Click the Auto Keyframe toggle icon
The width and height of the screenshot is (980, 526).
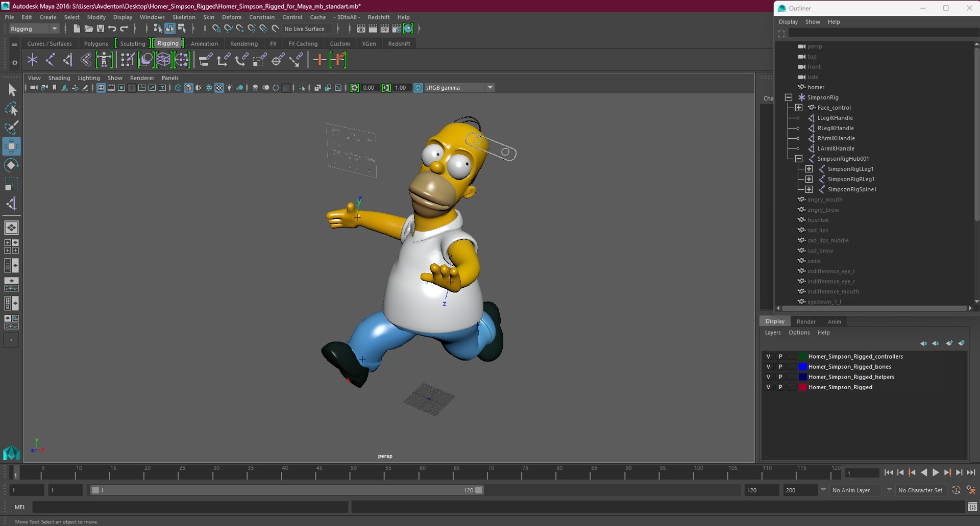(956, 490)
